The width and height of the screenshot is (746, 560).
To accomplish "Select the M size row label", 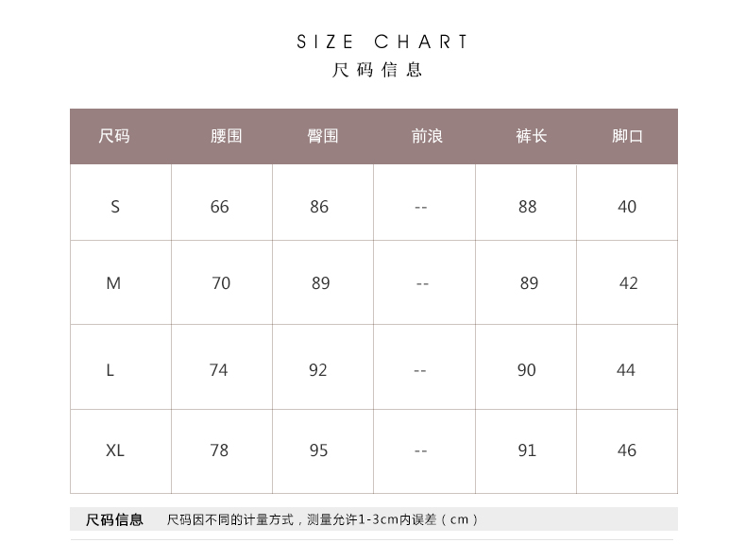I will click(x=113, y=283).
